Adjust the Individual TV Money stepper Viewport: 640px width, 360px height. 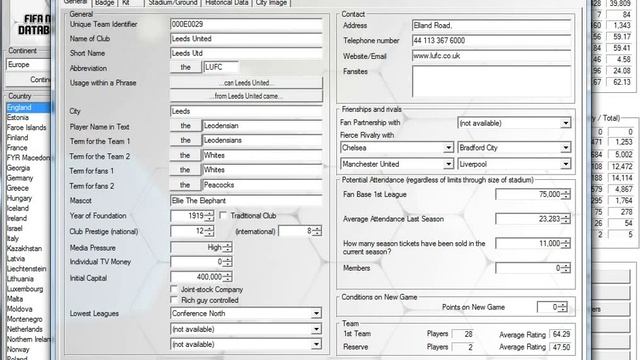227,261
